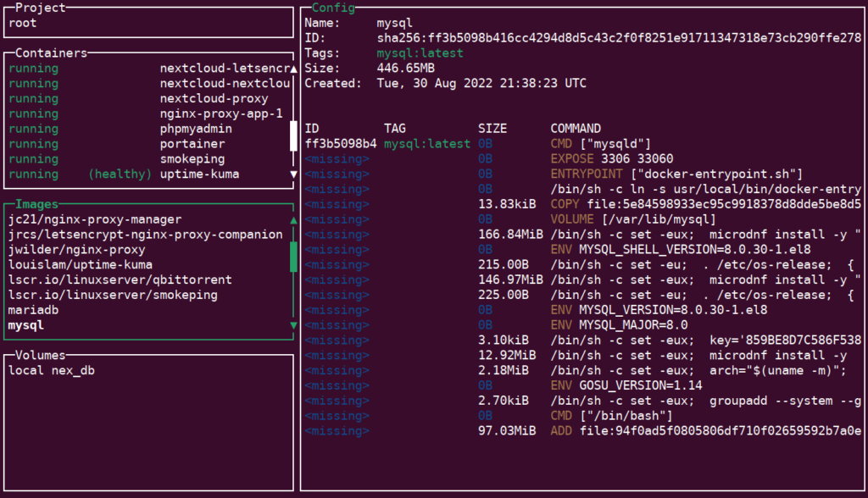Click the COMMAND column header
Viewport: 868px width, 498px height.
576,129
